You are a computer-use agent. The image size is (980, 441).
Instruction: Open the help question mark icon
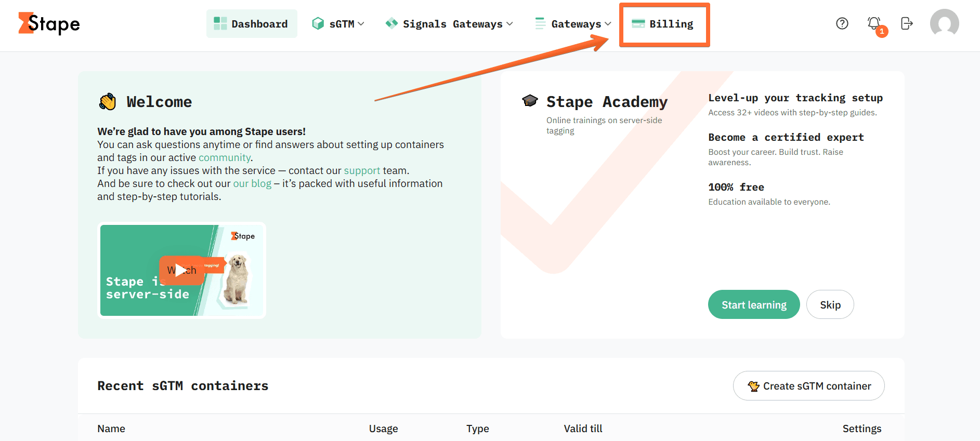[x=842, y=23]
